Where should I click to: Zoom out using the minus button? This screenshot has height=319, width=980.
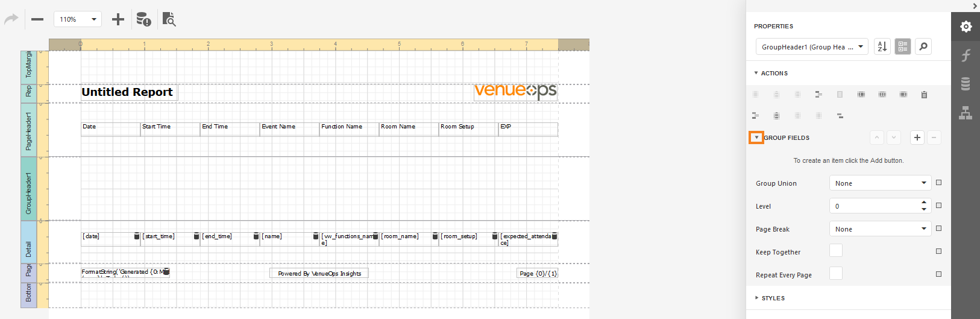click(x=37, y=19)
